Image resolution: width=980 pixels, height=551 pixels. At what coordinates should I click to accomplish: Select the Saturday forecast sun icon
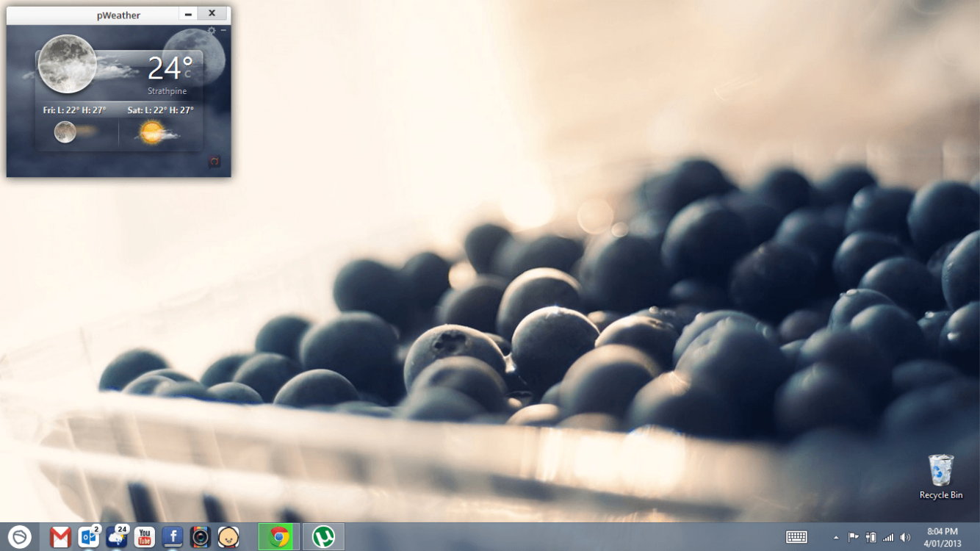click(153, 133)
